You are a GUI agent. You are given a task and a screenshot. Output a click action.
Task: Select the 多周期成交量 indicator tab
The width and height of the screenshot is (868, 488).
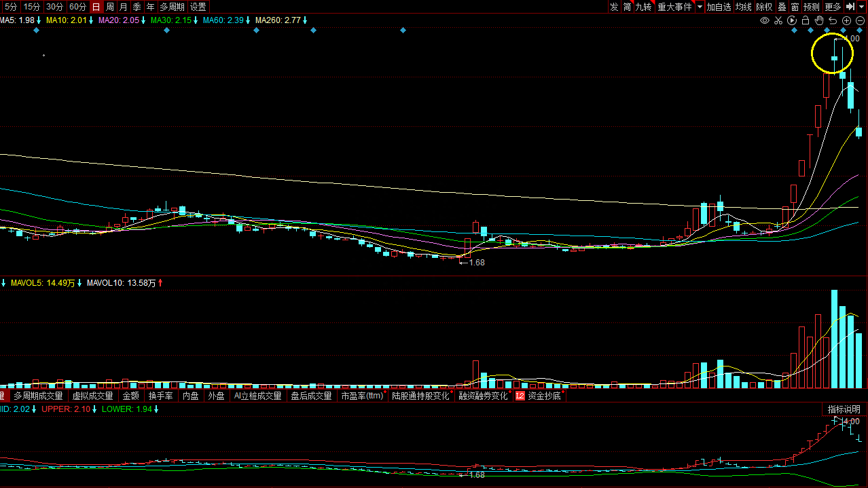coord(38,396)
